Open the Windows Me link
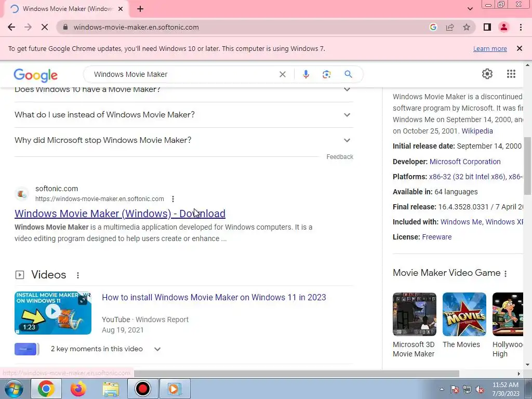Screen dimensions: 532x399 (461, 222)
